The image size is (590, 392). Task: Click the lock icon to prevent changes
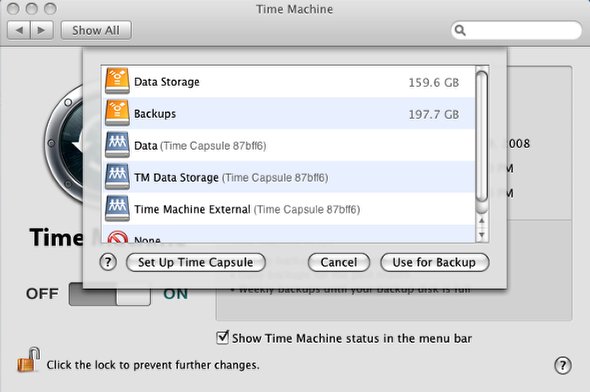(29, 360)
